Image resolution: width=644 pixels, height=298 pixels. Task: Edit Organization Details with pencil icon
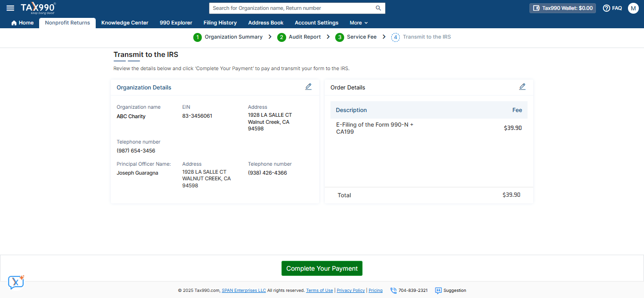[x=308, y=87]
